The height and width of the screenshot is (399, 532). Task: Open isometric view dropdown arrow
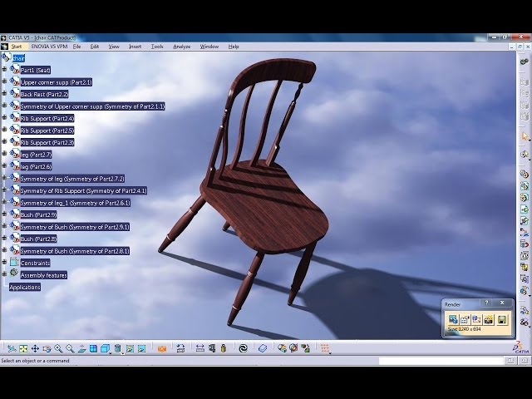(111, 352)
